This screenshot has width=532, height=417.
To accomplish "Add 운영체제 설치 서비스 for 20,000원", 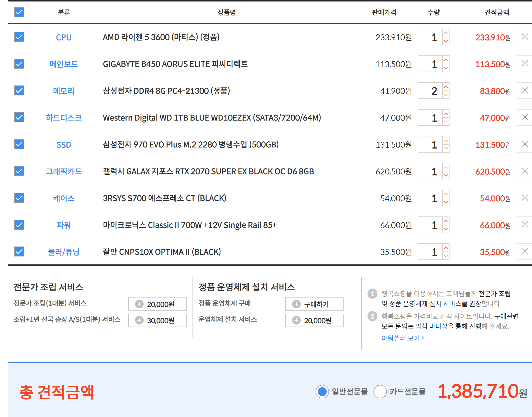I will click(x=314, y=320).
